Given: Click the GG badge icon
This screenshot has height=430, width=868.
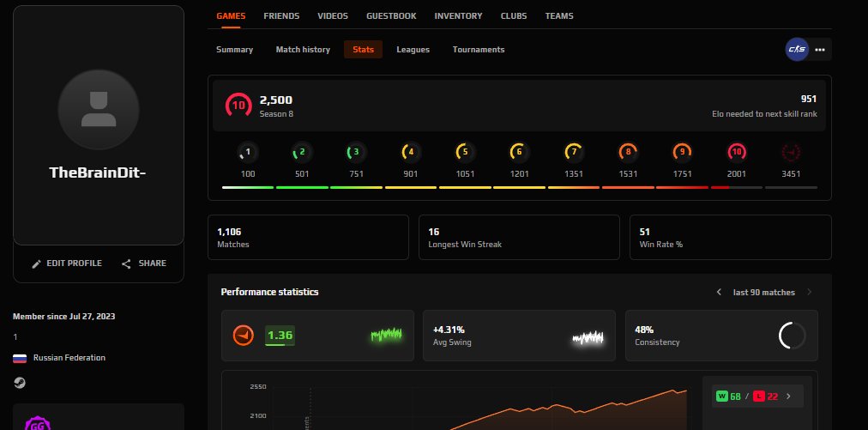Looking at the screenshot, I should (38, 424).
